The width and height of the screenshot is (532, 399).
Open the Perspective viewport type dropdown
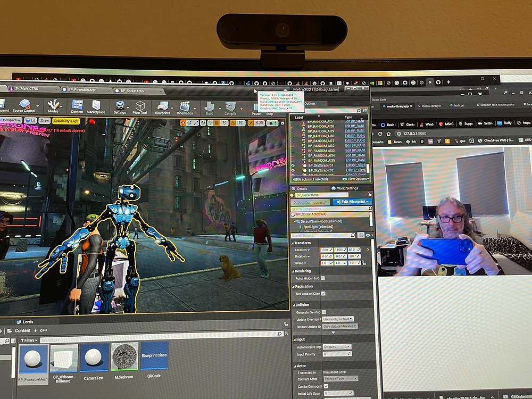[x=11, y=120]
